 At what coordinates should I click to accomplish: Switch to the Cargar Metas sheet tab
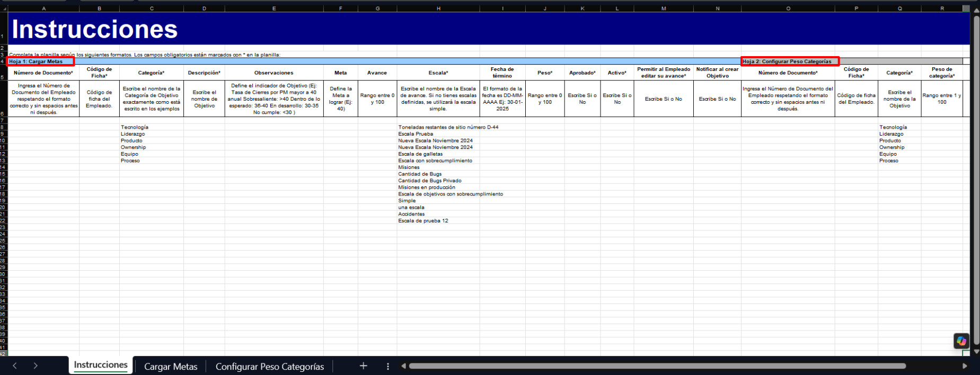(x=171, y=367)
